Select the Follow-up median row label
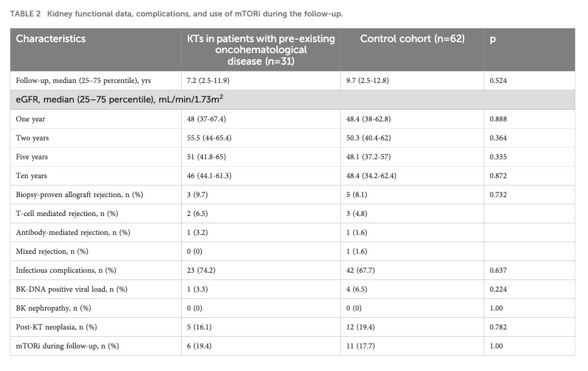 click(x=83, y=81)
